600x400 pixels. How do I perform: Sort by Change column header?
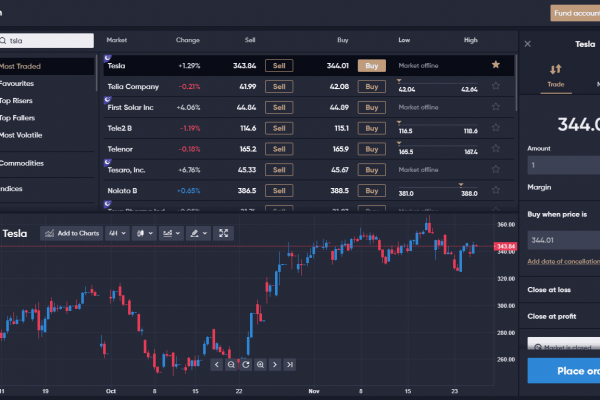pyautogui.click(x=188, y=40)
